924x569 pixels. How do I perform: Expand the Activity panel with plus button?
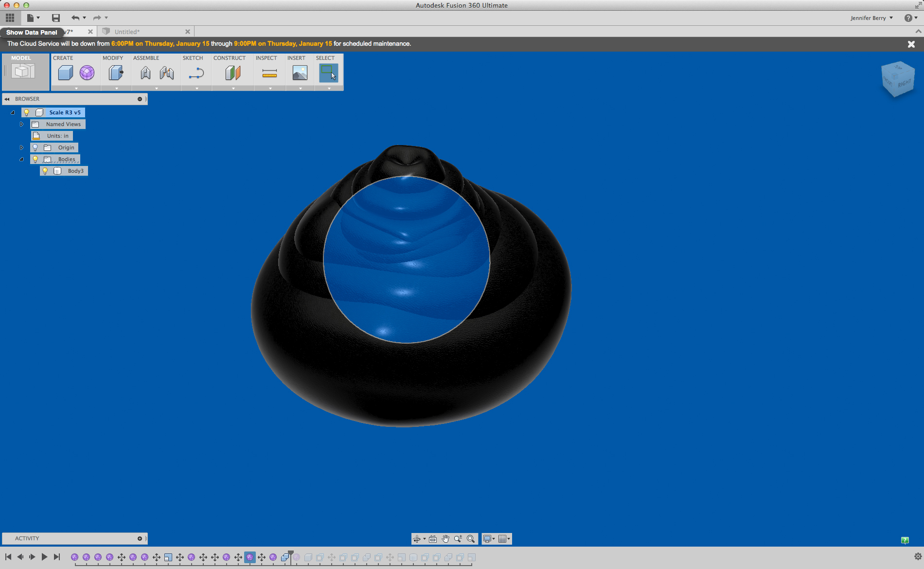[x=140, y=538]
